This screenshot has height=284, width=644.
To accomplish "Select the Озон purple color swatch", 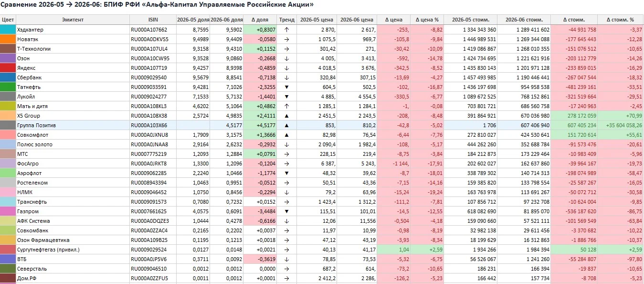I will tap(8, 58).
